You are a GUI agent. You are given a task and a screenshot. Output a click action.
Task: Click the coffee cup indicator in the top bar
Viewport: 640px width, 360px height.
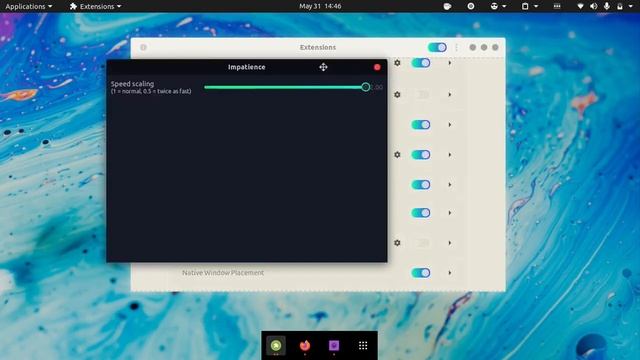coord(447,6)
